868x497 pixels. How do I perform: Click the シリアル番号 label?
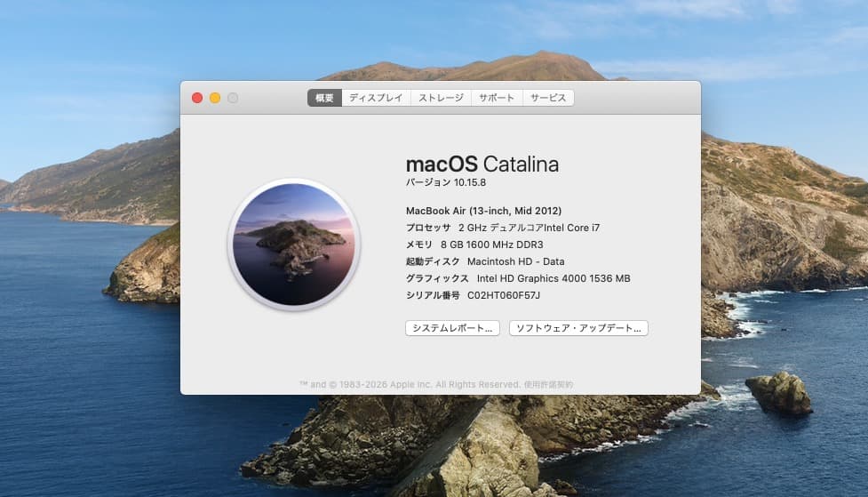[433, 295]
